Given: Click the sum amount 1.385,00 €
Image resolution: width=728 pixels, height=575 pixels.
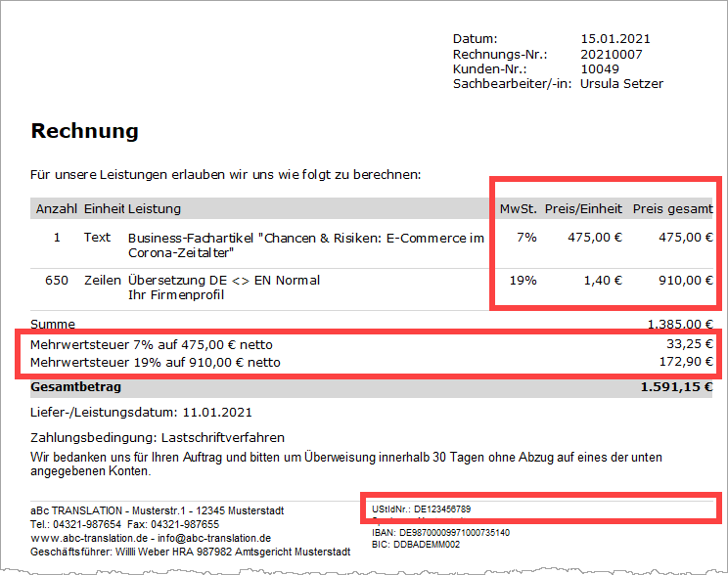Looking at the screenshot, I should point(680,324).
